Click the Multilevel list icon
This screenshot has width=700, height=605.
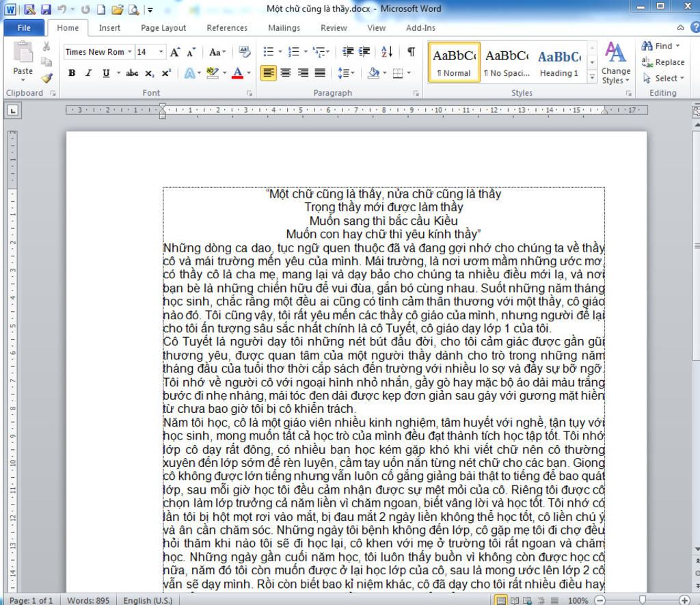(x=319, y=52)
